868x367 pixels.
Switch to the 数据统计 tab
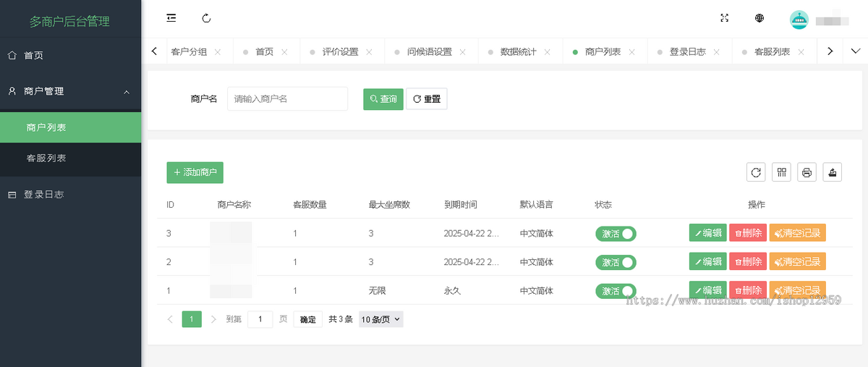tap(518, 52)
